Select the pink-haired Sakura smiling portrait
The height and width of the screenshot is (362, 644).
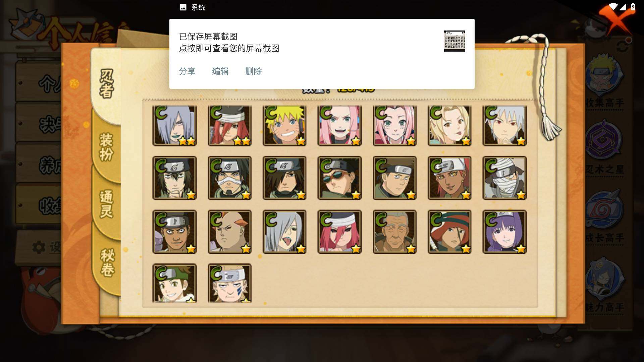click(x=339, y=126)
